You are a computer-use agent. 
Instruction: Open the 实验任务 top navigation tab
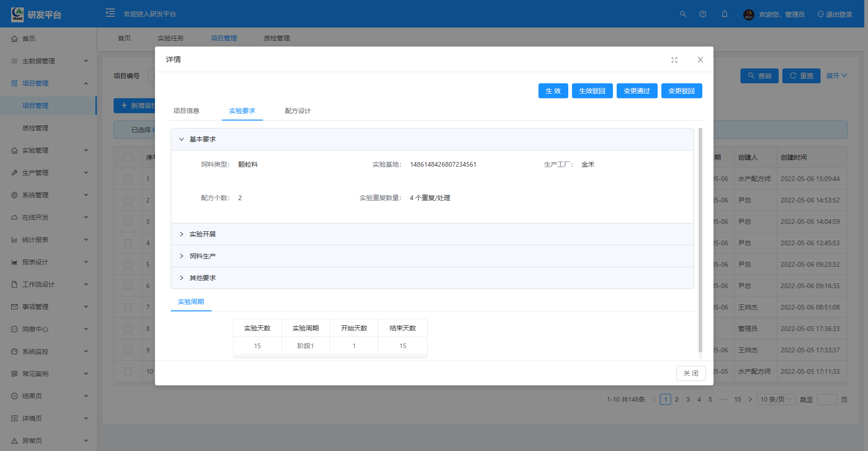170,38
